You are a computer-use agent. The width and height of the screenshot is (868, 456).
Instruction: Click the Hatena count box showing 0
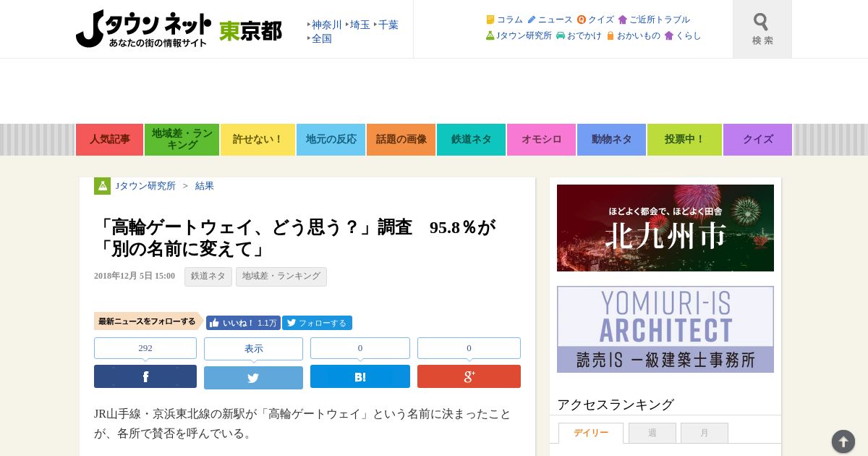click(360, 348)
